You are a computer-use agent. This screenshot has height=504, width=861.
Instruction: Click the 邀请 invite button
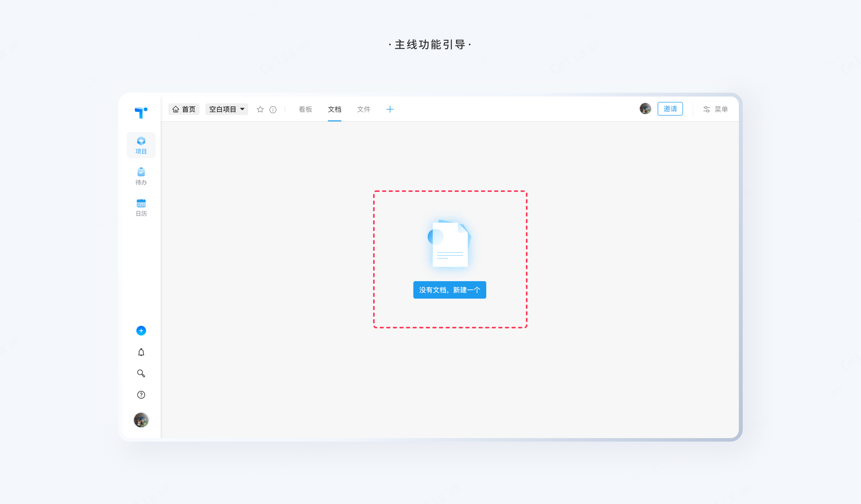pyautogui.click(x=670, y=109)
